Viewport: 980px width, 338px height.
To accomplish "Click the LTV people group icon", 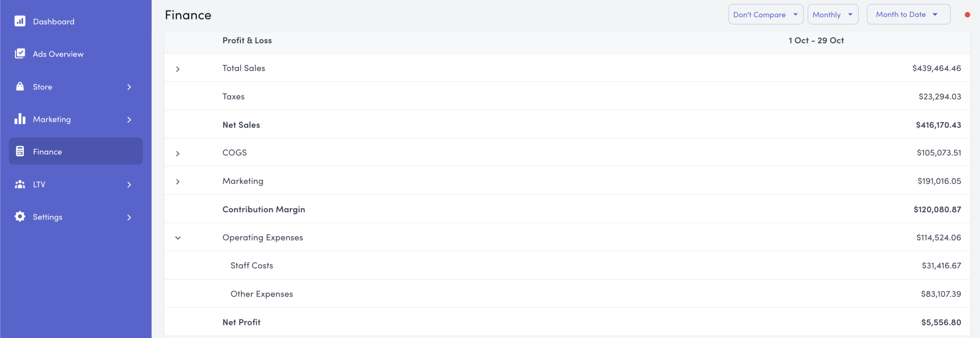I will point(20,184).
